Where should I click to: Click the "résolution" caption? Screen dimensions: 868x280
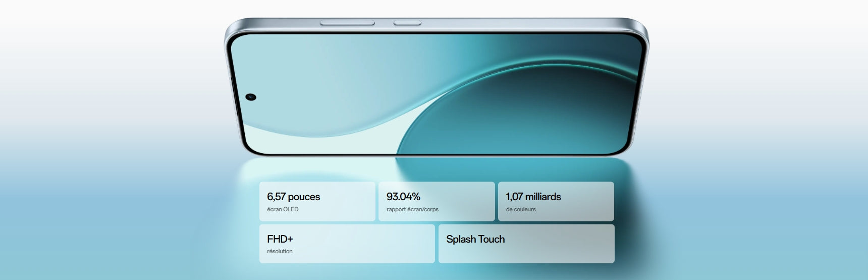pyautogui.click(x=280, y=251)
